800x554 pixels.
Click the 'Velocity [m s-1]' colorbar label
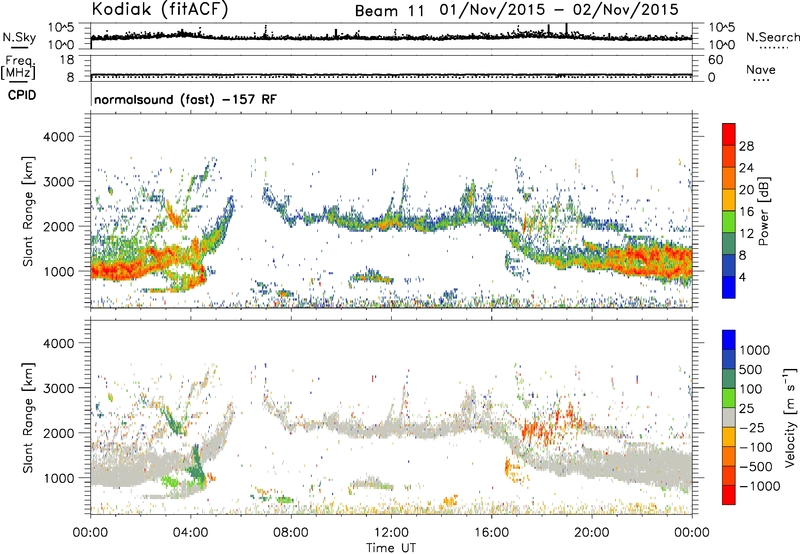790,417
